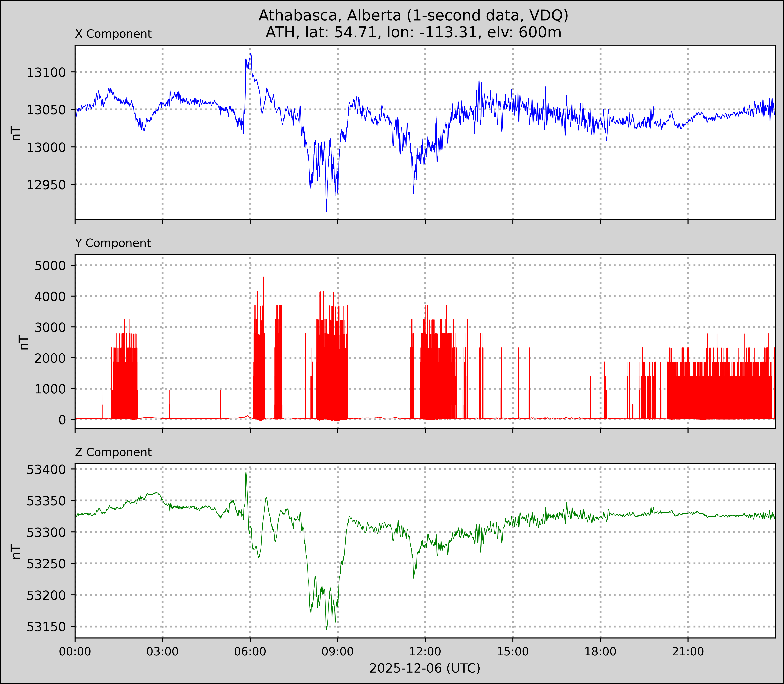This screenshot has width=784, height=684.
Task: Click the ATH station coordinates subtitle
Action: point(413,32)
